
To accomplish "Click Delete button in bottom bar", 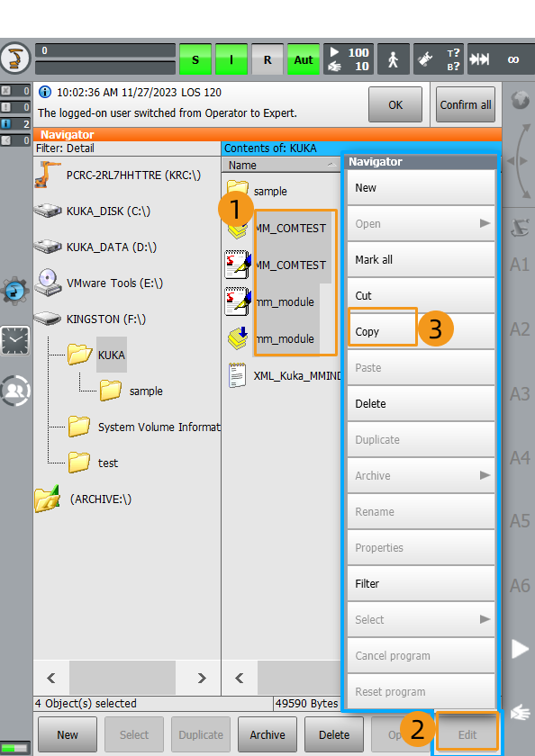I will 334,734.
